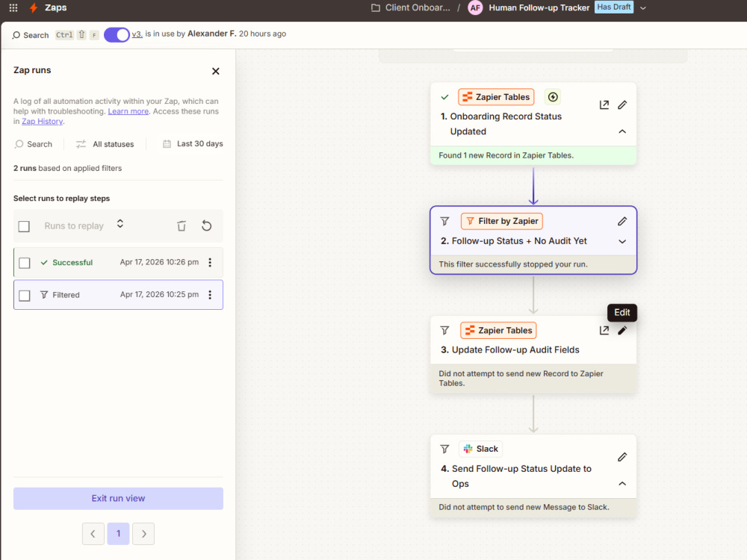Click the Zapier lightning bolt logo

click(34, 7)
